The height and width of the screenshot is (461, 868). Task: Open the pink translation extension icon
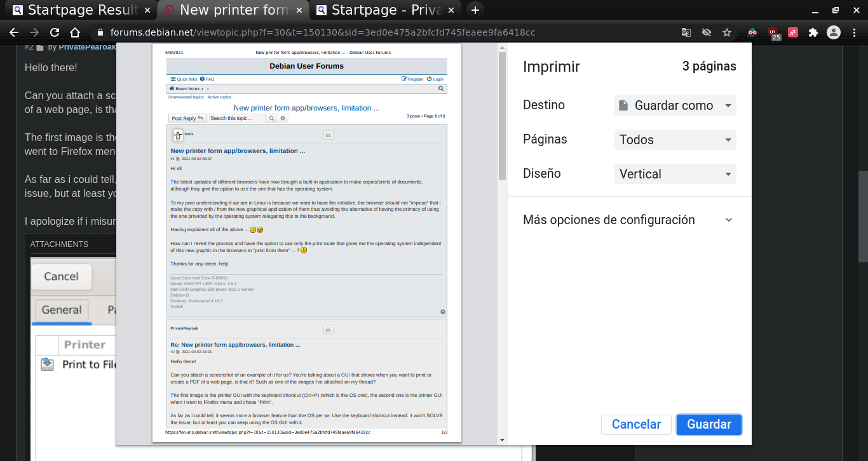tap(793, 32)
